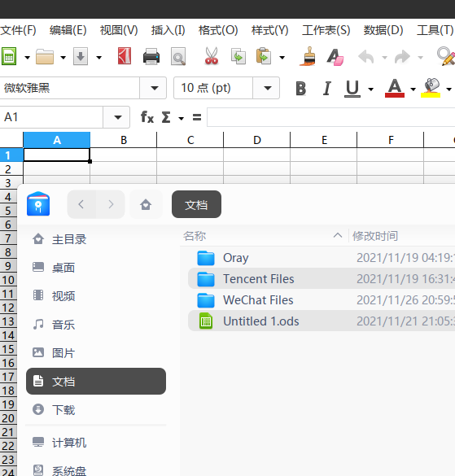
Task: Expand the font size dropdown
Action: pyautogui.click(x=267, y=88)
